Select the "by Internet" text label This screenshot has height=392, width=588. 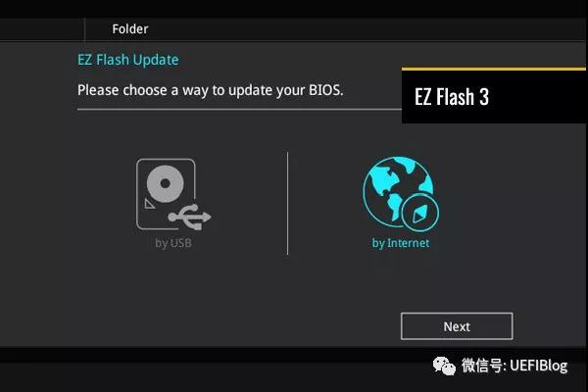point(401,243)
